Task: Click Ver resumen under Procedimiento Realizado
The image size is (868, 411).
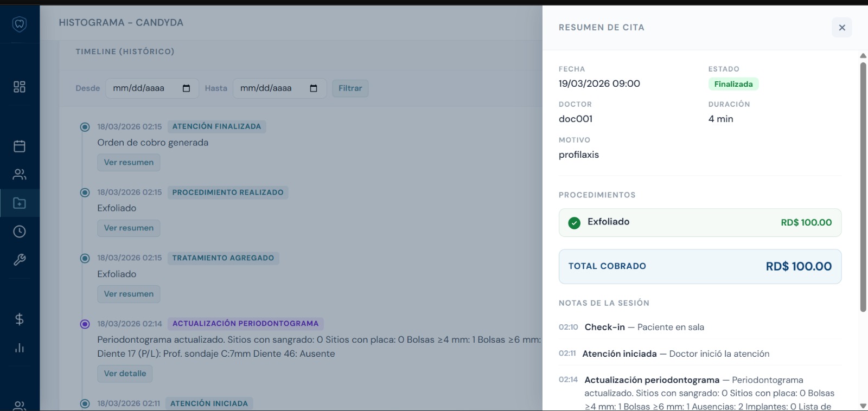Action: tap(129, 228)
